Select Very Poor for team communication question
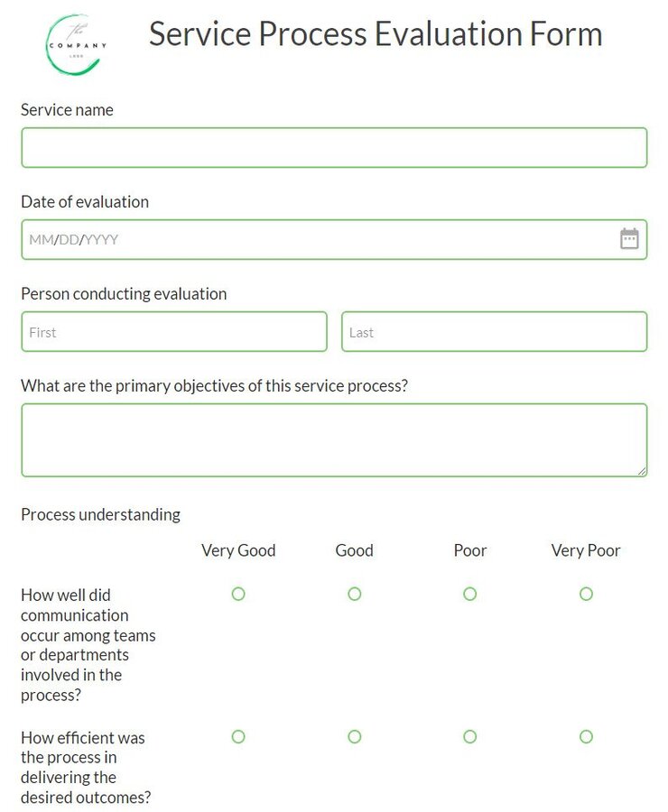 (586, 594)
